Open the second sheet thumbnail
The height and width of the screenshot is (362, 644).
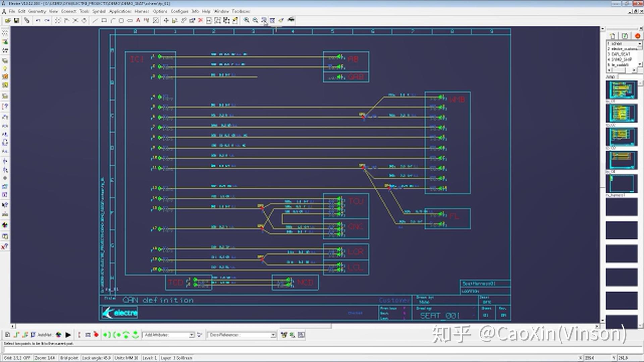coord(622,113)
